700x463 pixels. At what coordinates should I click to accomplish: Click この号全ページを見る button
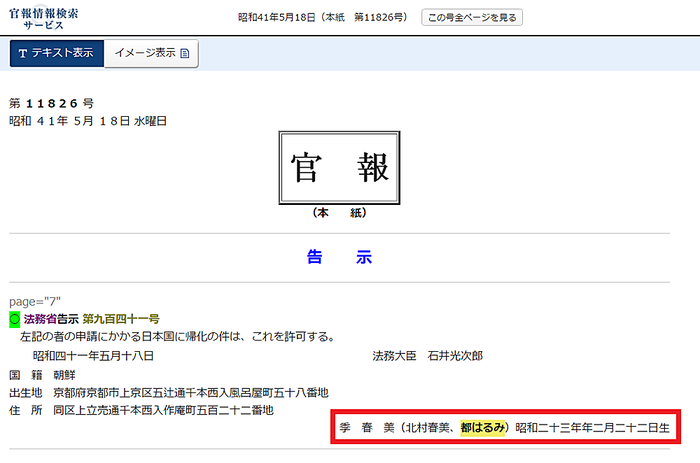coord(472,17)
